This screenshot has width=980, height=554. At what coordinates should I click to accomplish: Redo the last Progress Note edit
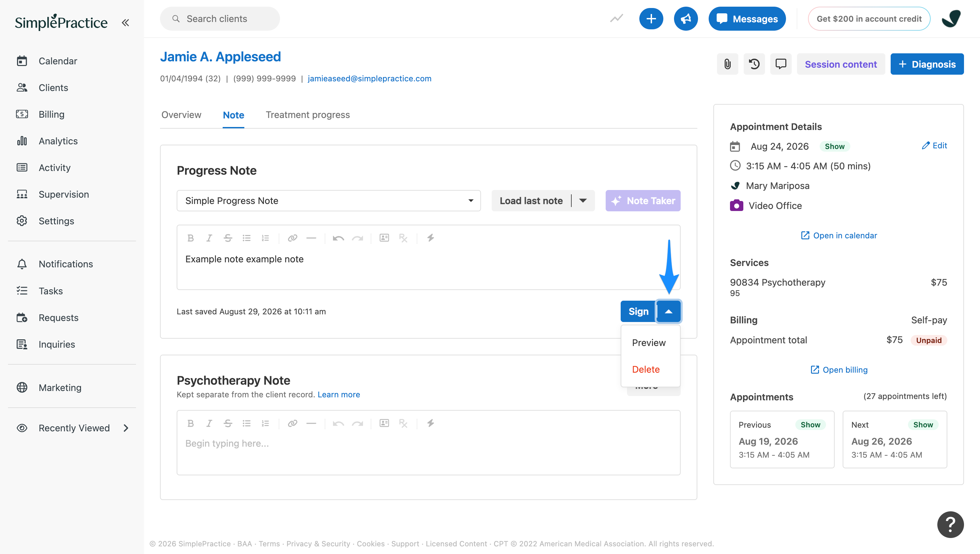click(357, 238)
